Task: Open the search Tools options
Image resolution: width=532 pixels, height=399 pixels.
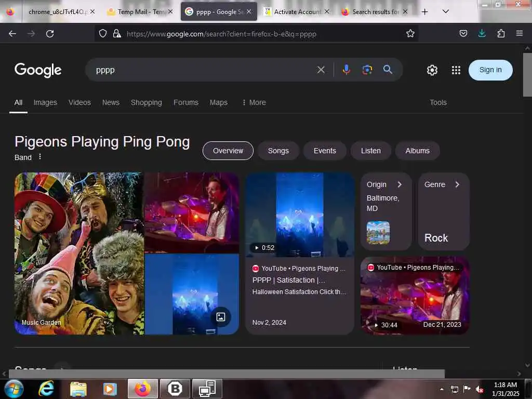Action: pos(438,102)
